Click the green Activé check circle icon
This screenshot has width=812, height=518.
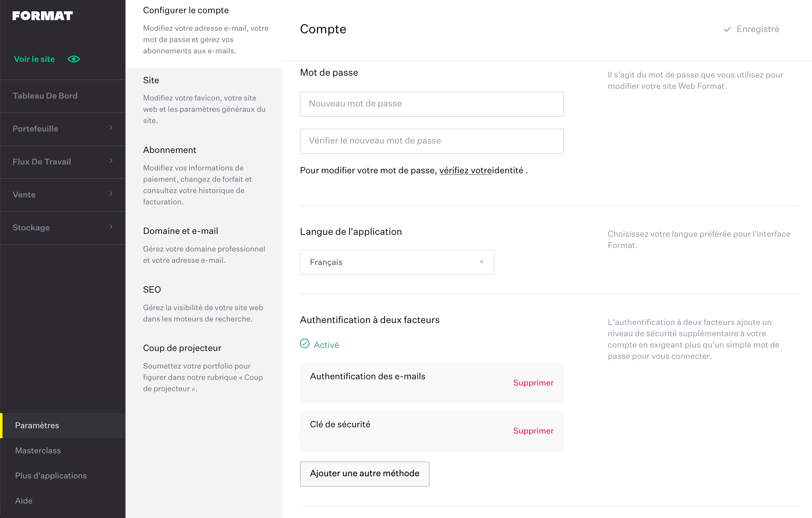[x=304, y=344]
